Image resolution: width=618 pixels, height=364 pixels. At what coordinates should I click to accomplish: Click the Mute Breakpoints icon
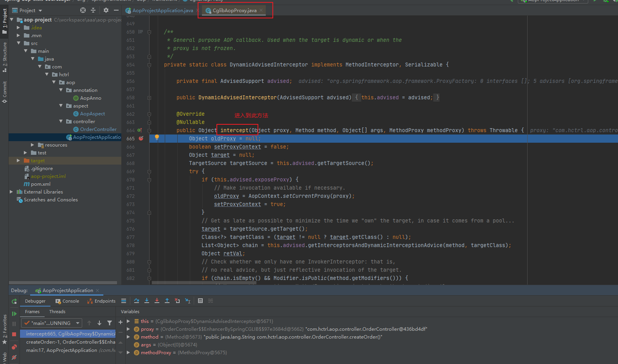click(14, 357)
